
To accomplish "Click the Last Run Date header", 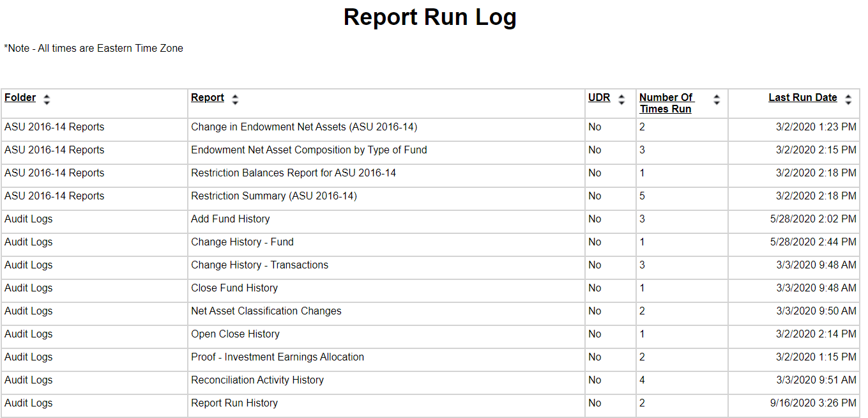I will [x=803, y=98].
